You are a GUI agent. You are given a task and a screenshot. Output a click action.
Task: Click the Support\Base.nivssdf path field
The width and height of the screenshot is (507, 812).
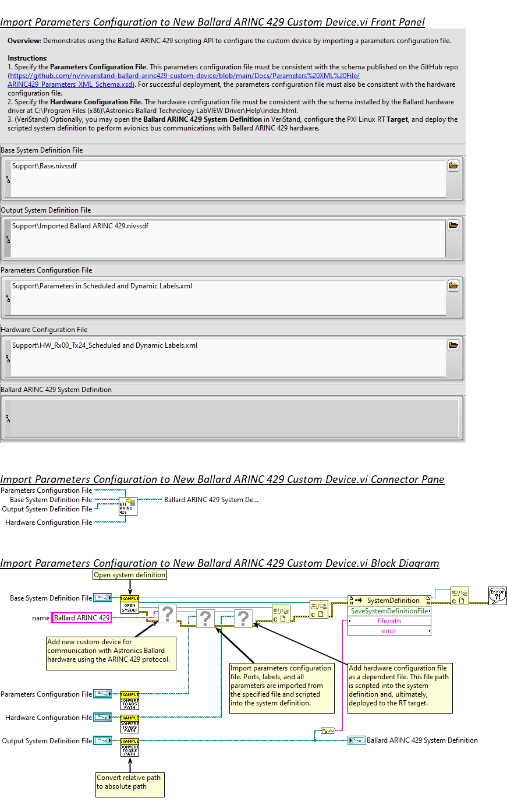point(228,179)
